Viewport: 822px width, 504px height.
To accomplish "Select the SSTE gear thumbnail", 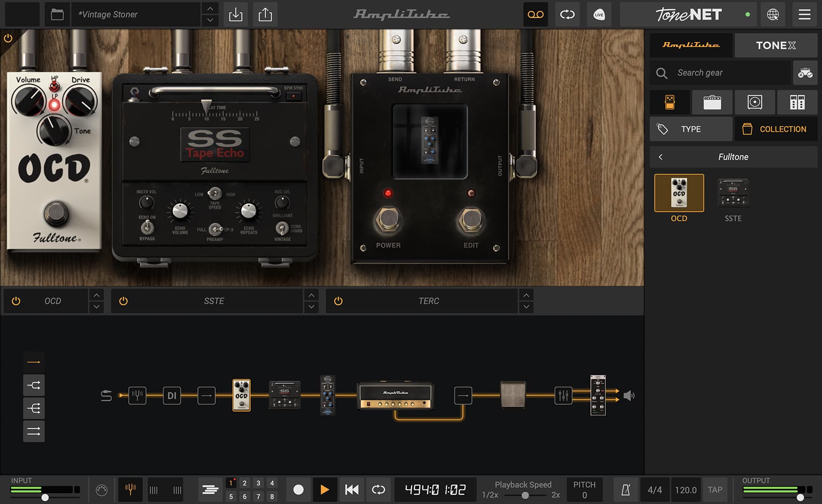I will pyautogui.click(x=732, y=194).
